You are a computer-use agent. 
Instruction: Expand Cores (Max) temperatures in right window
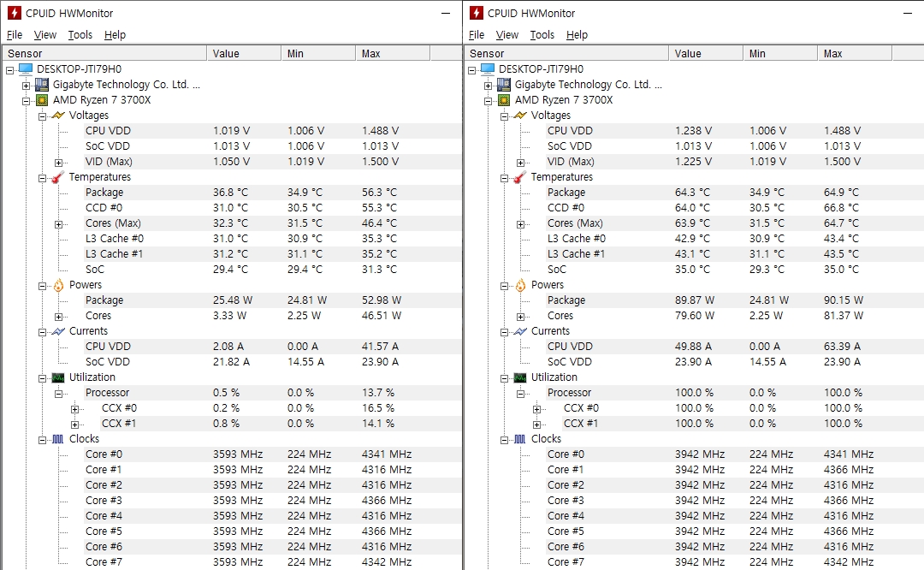[520, 224]
